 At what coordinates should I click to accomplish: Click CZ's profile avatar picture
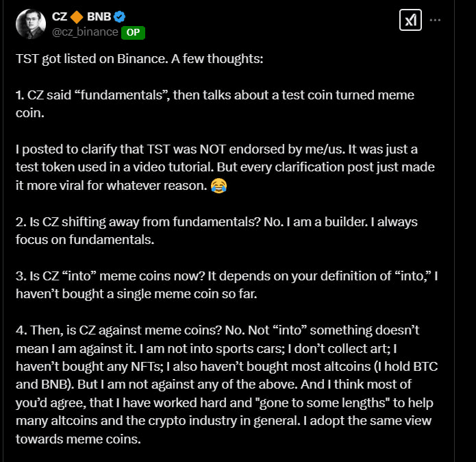(x=31, y=24)
